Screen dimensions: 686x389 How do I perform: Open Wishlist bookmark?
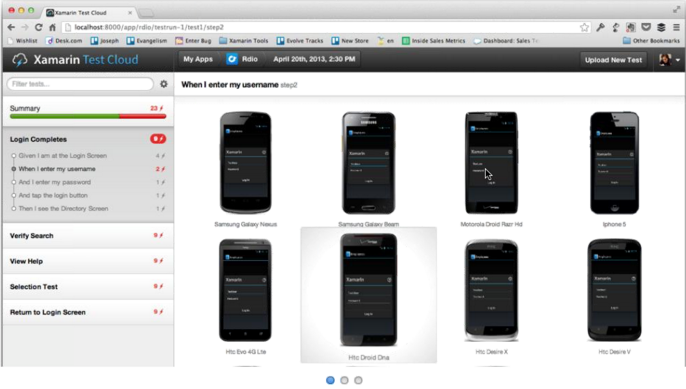(23, 41)
